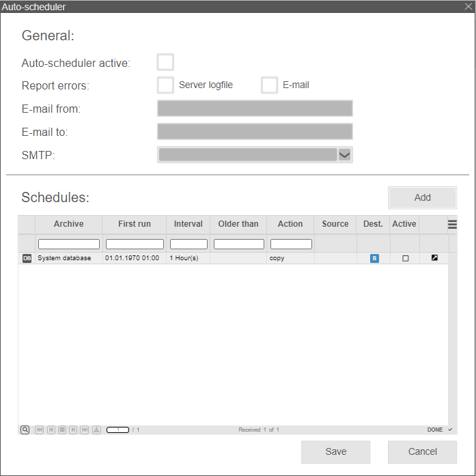Click the 01.01.1970 01:00 first run cell
The width and height of the screenshot is (476, 476).
pos(134,258)
